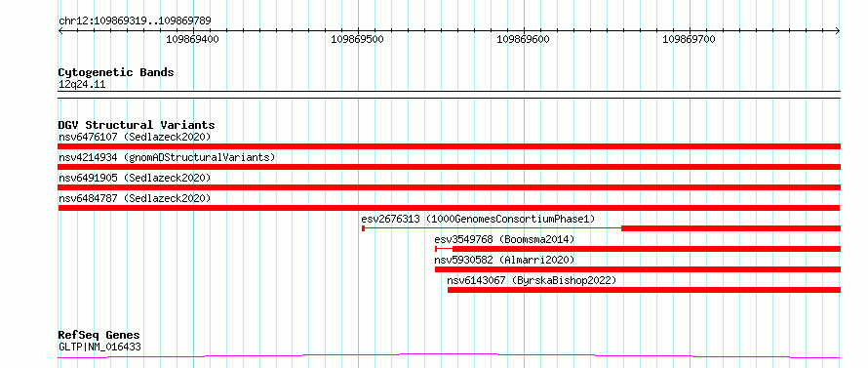The image size is (868, 368).
Task: Click the Cytogenetic Bands track title
Action: (116, 72)
